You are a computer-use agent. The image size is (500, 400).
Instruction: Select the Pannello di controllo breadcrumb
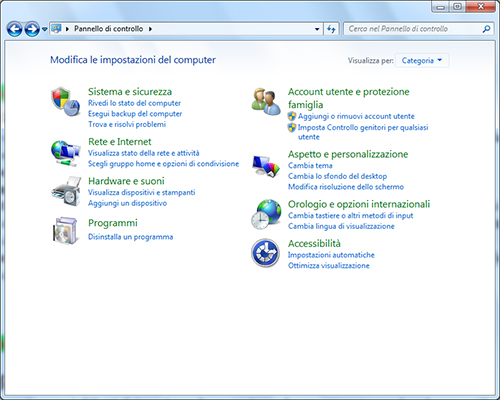pyautogui.click(x=108, y=29)
